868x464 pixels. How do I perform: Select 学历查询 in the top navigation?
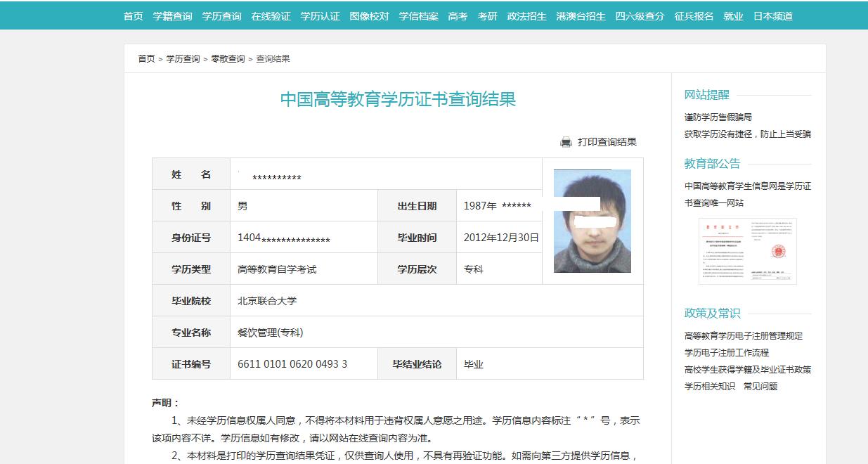pyautogui.click(x=222, y=16)
